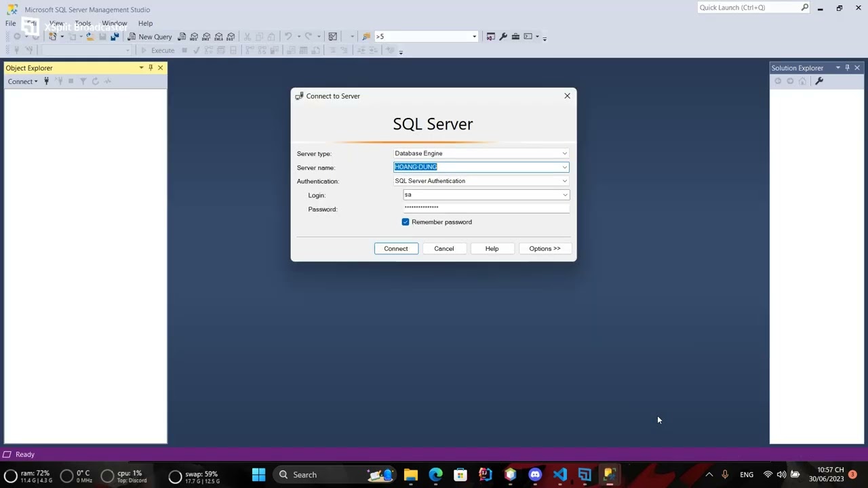Image resolution: width=868 pixels, height=488 pixels.
Task: Open the Help menu
Action: click(145, 23)
